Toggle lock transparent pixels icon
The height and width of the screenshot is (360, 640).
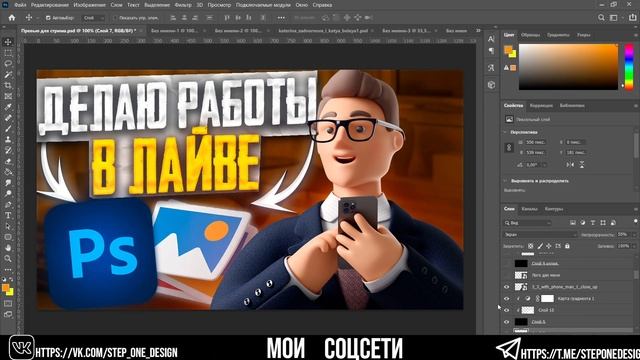tap(530, 246)
